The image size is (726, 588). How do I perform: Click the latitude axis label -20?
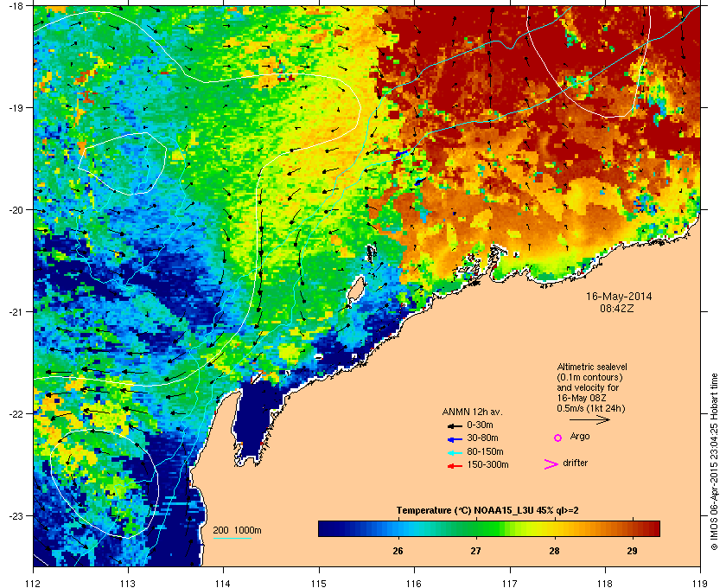16,209
